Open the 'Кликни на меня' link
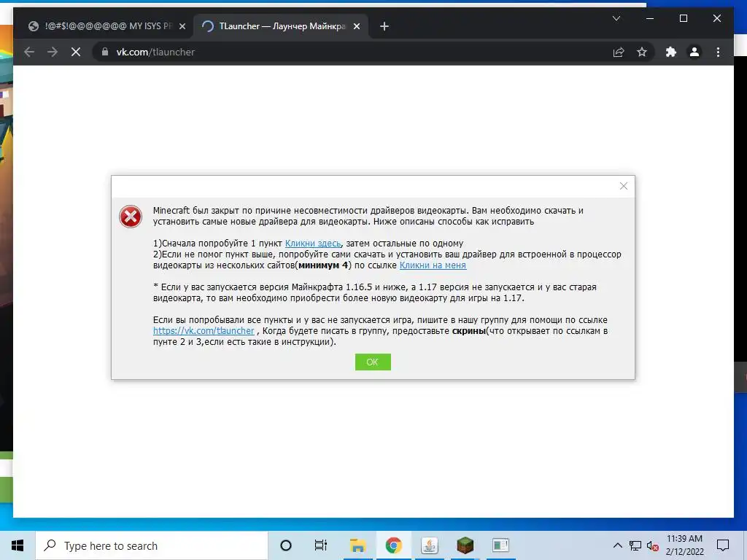Screen dimensions: 747x560 tap(433, 265)
